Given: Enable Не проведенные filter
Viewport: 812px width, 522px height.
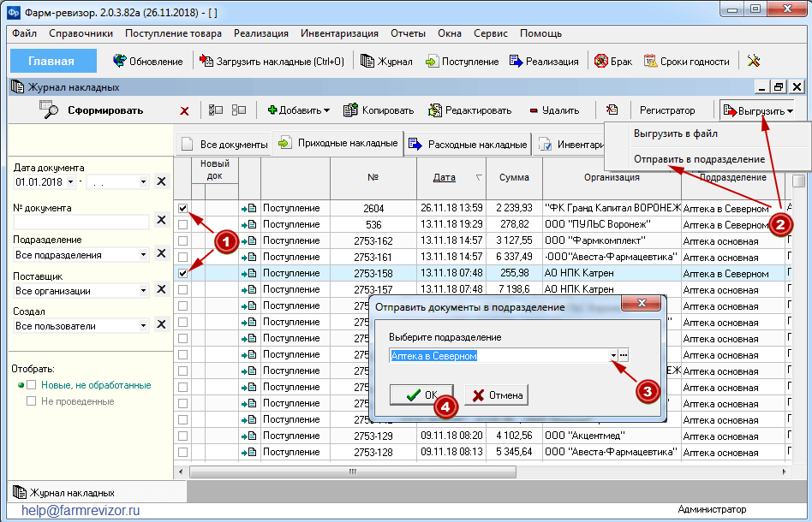Looking at the screenshot, I should click(x=32, y=401).
